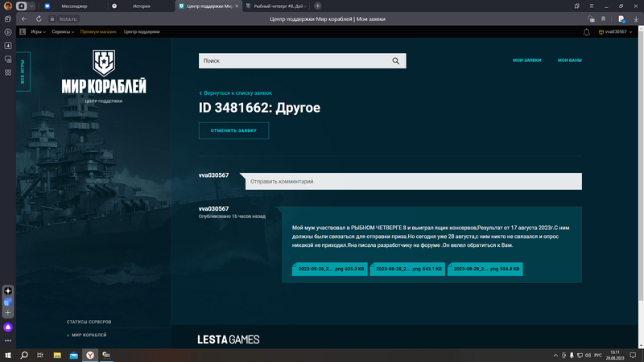Click the PDF extension icon with blue check

(x=621, y=19)
